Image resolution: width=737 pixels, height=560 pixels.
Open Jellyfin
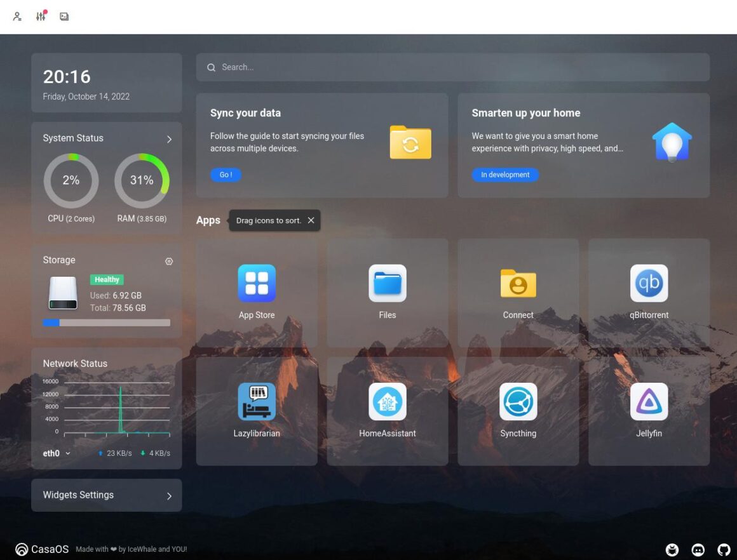(x=649, y=401)
